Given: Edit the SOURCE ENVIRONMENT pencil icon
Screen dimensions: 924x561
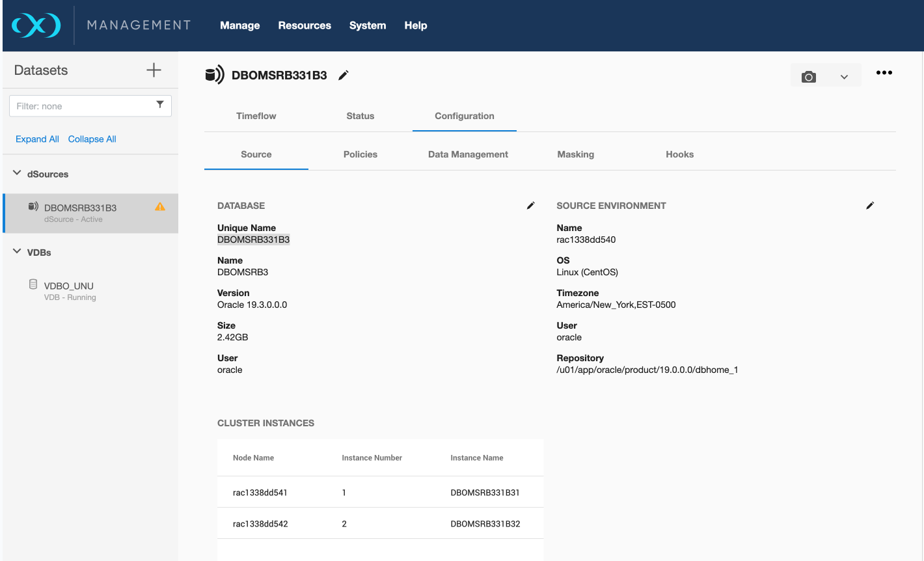Looking at the screenshot, I should click(870, 206).
